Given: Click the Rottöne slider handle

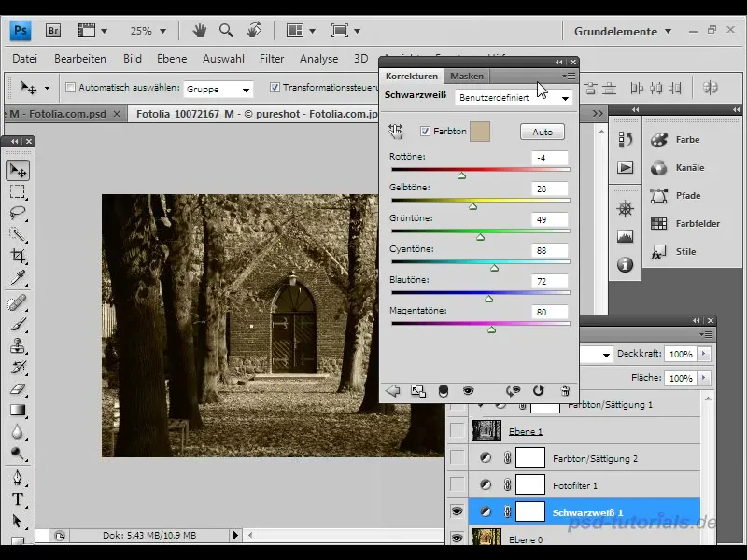Looking at the screenshot, I should click(x=461, y=175).
